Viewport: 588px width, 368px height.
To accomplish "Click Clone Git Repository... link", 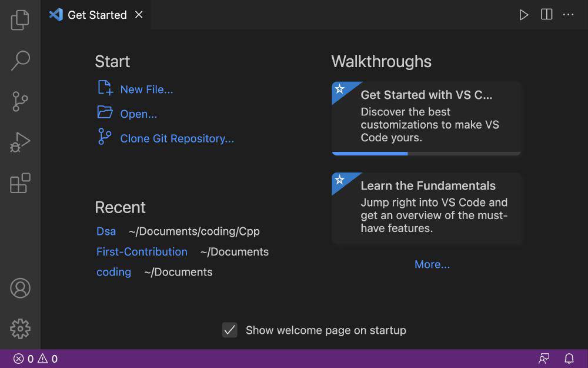I will [177, 138].
